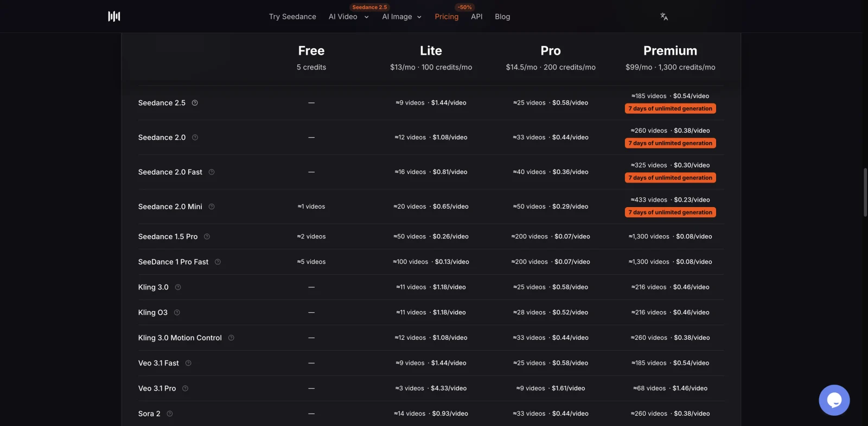Select the Pro plan column header
This screenshot has width=868, height=426.
pos(551,51)
